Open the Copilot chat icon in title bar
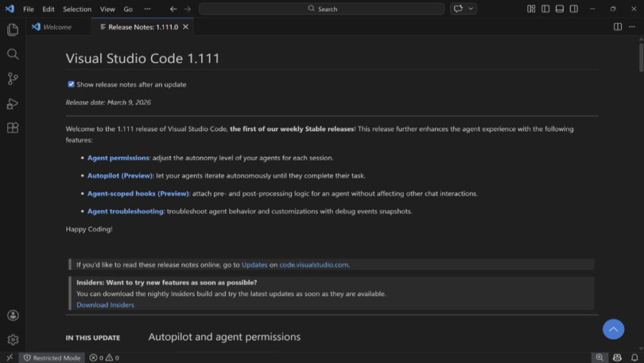644x363 pixels. click(459, 9)
